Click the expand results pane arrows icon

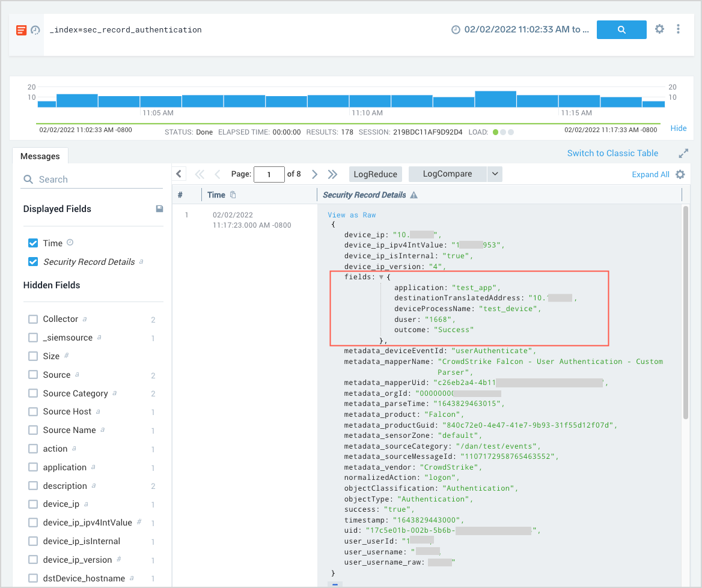tap(683, 153)
